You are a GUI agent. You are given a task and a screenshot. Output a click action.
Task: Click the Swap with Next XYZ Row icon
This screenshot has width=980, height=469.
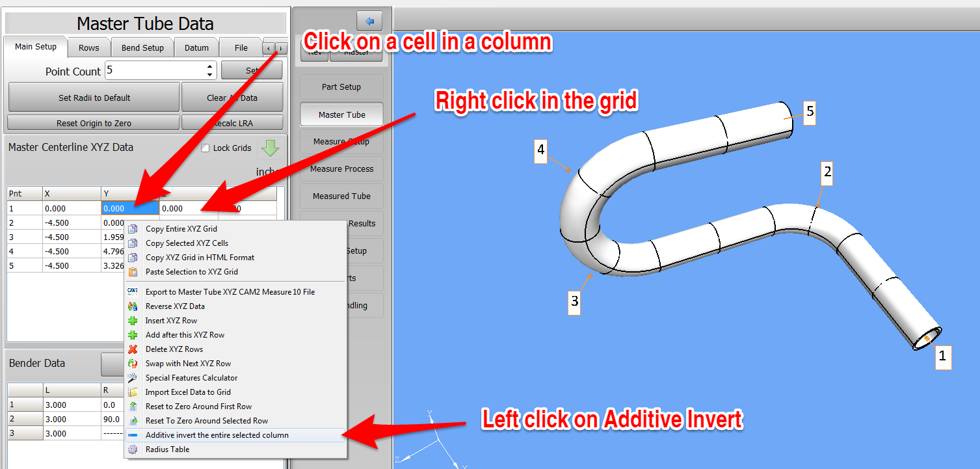[x=133, y=364]
